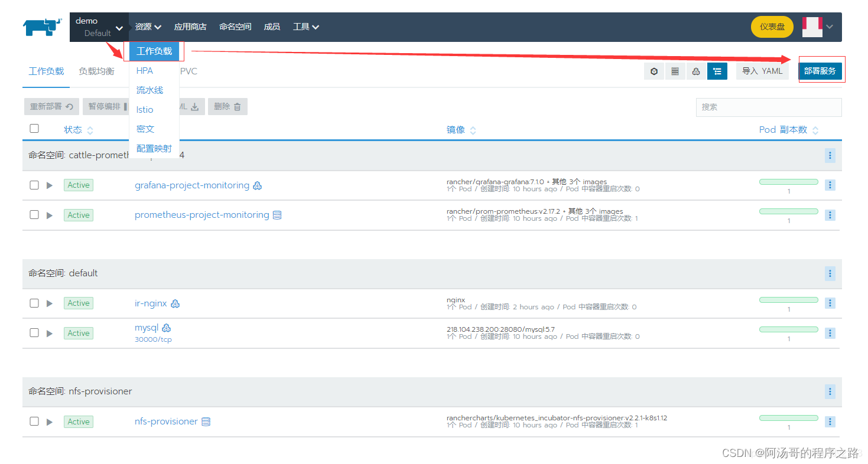Click statefulset icon next to prometheus-project-monitoring
Screen dimensions: 868x464
[277, 215]
